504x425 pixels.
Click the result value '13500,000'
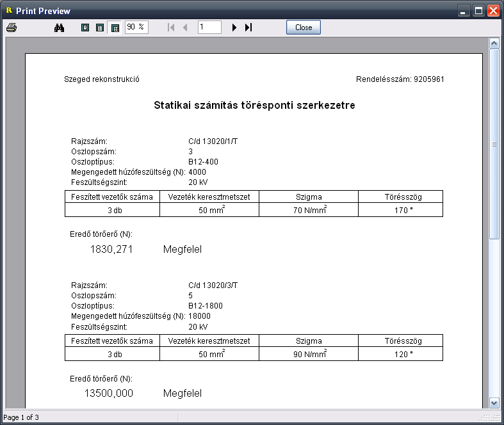(109, 393)
